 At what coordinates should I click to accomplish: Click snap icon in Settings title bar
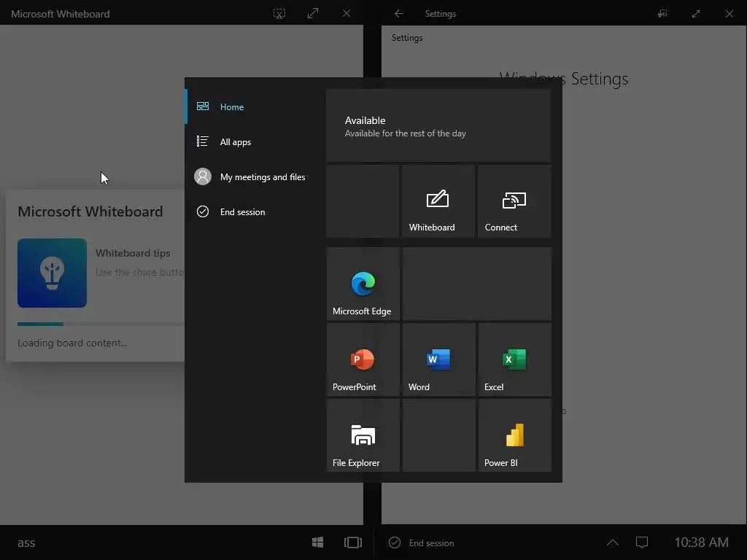coord(662,14)
